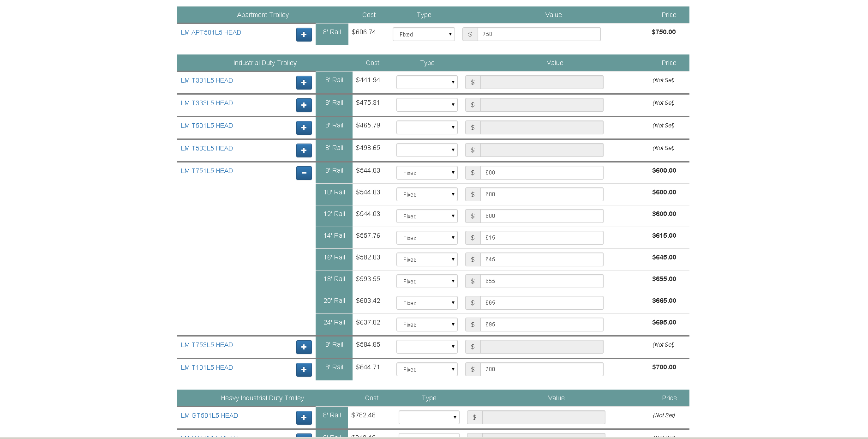868x439 pixels.
Task: Collapse rail options for LM T751L5 HEAD
Action: pyautogui.click(x=304, y=173)
